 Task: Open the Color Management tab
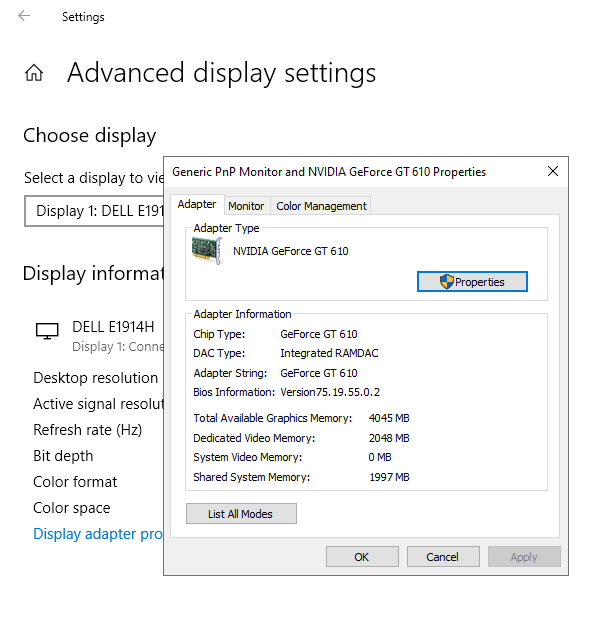pos(321,206)
